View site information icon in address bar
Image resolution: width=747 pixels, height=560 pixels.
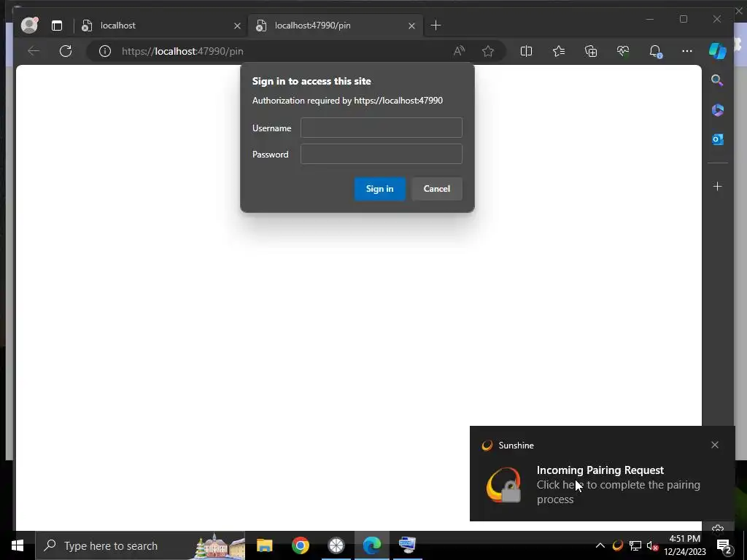point(105,51)
